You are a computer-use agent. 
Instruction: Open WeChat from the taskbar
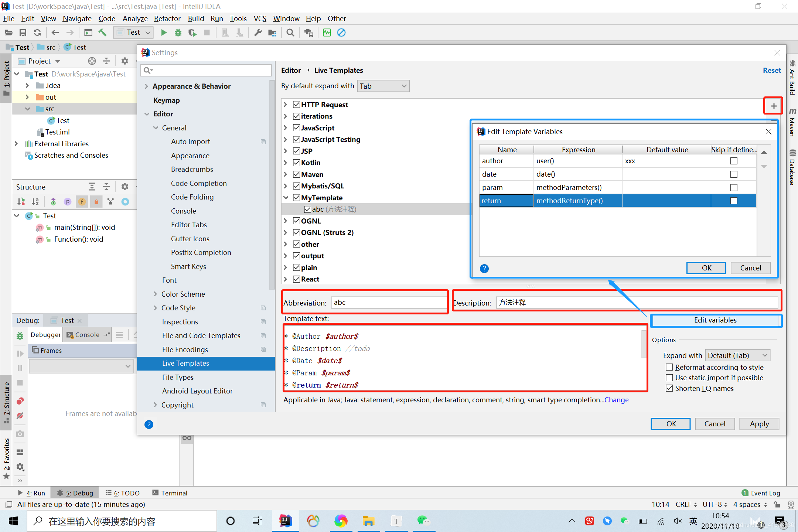pyautogui.click(x=424, y=521)
